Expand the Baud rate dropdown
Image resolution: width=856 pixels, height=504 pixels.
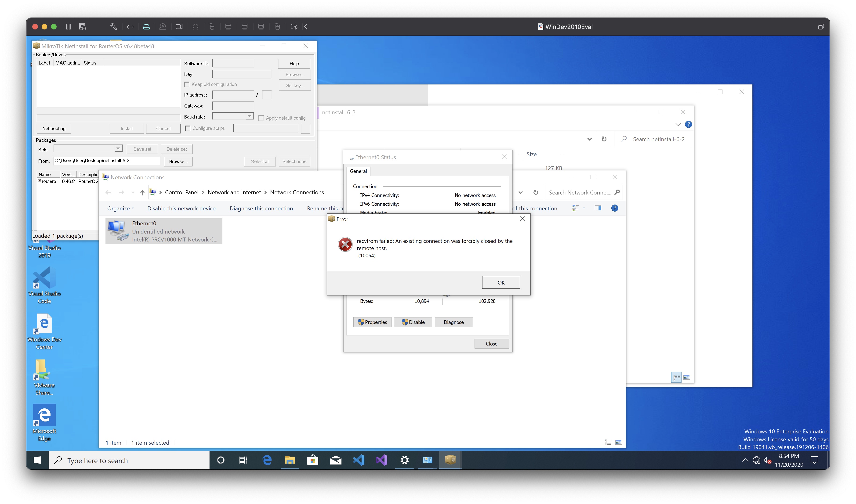[249, 116]
